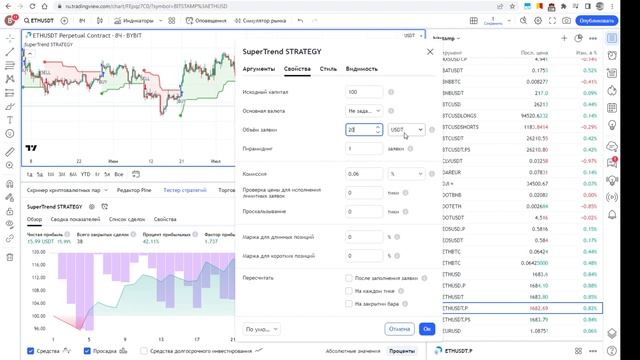Toggle the drawdown (Просадка) checkbox
640x360 pixels.
(87, 351)
